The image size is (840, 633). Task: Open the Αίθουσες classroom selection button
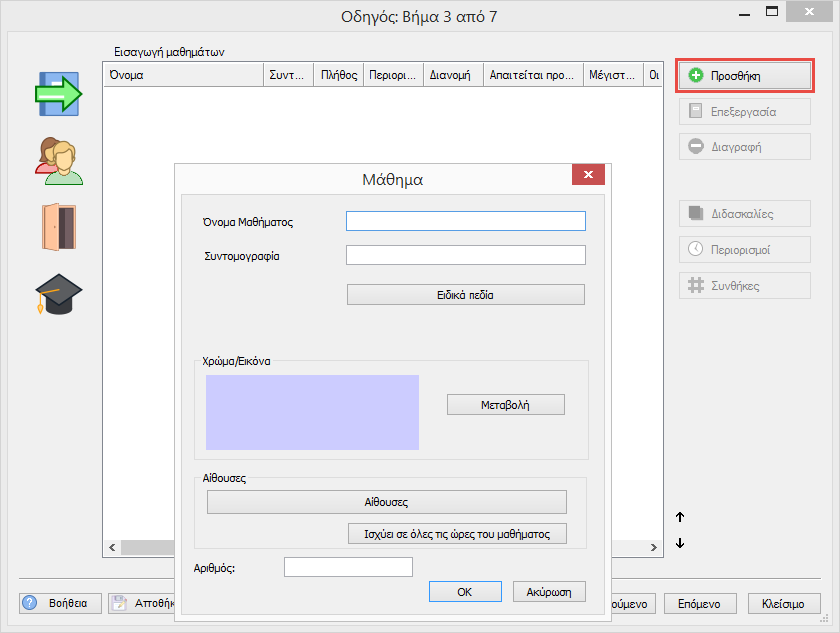pyautogui.click(x=386, y=502)
